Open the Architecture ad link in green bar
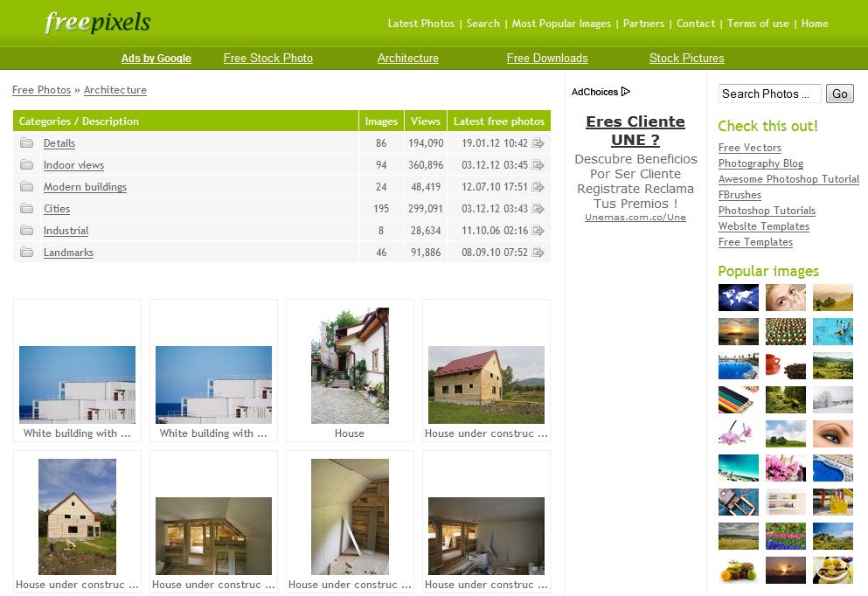 point(408,58)
